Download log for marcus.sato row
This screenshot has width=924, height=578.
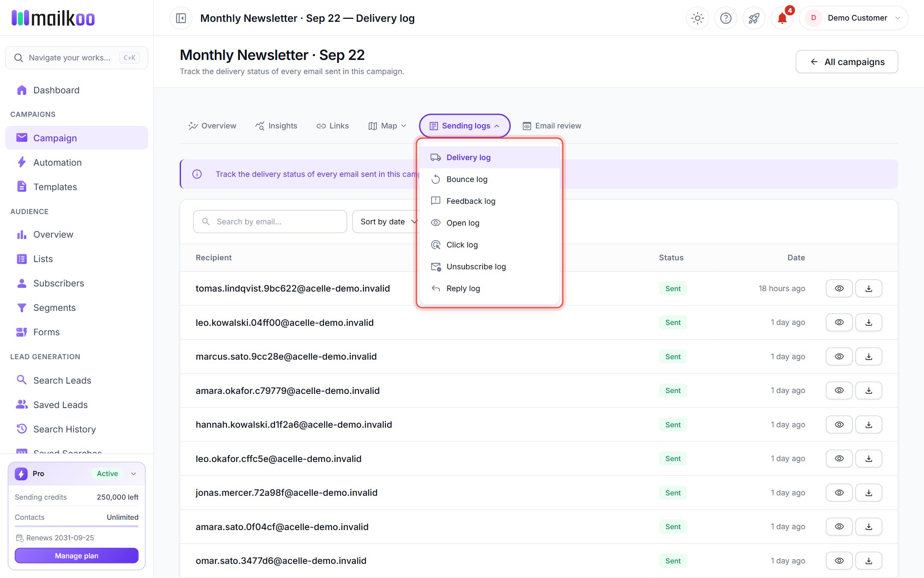pyautogui.click(x=868, y=356)
